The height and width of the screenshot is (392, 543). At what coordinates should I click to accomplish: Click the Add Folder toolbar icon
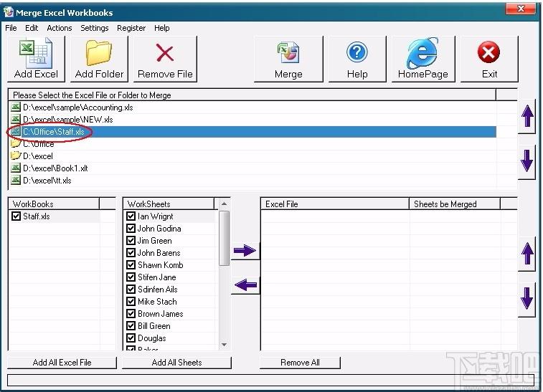click(x=99, y=52)
